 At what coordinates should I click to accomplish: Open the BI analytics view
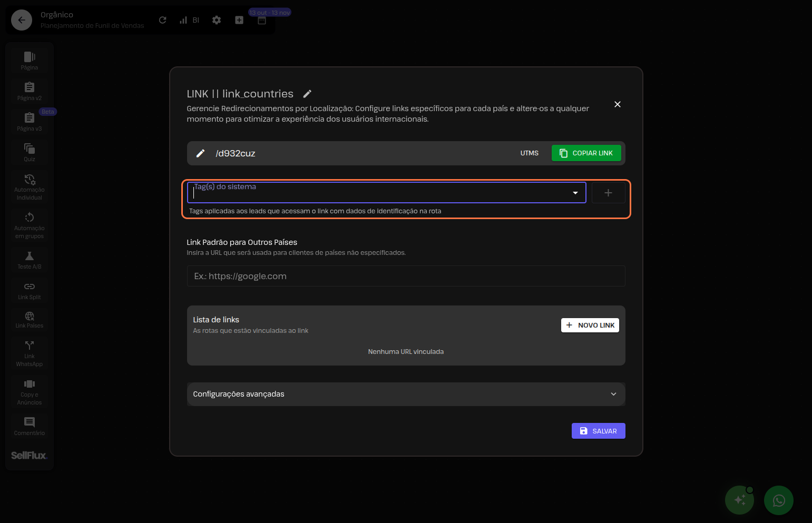(190, 19)
